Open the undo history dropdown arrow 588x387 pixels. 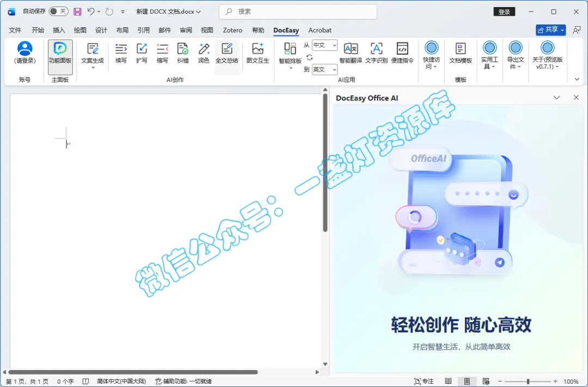coord(99,11)
